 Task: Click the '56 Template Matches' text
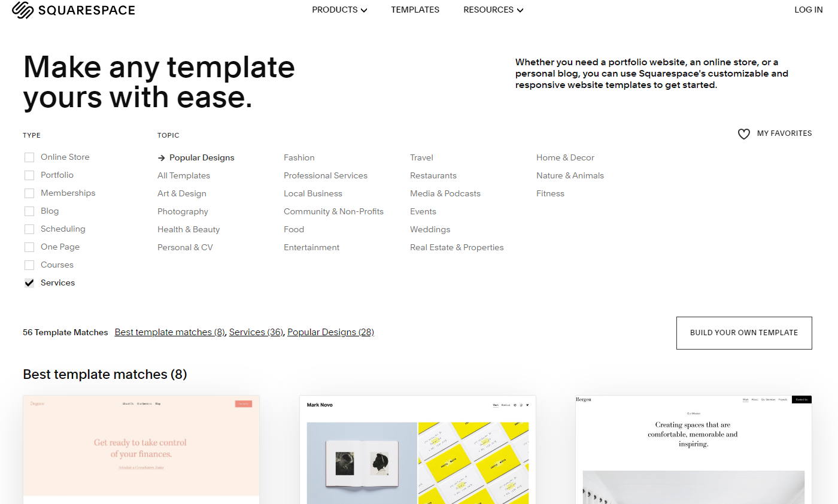[x=65, y=332]
